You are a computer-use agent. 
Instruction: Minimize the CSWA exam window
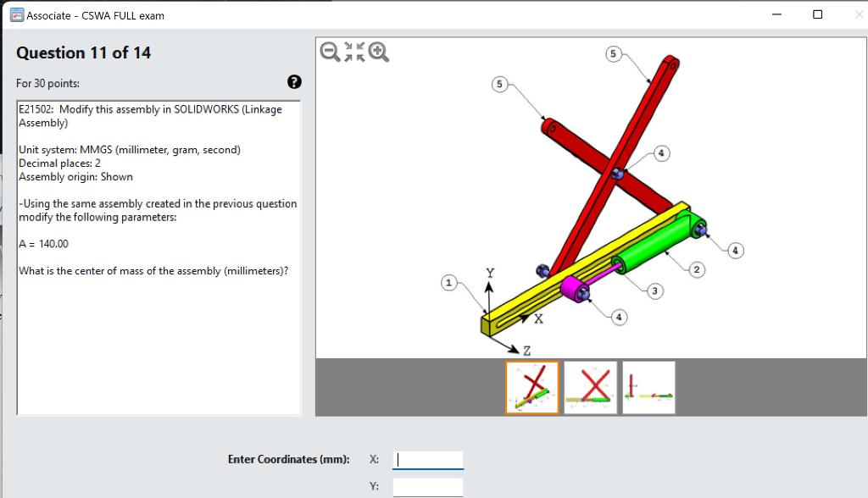(x=776, y=15)
